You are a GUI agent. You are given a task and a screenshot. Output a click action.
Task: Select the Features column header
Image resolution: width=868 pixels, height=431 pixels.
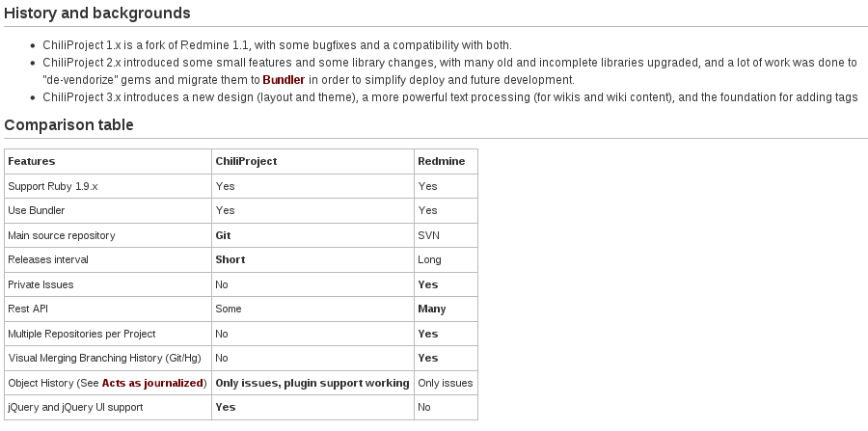[x=108, y=162]
